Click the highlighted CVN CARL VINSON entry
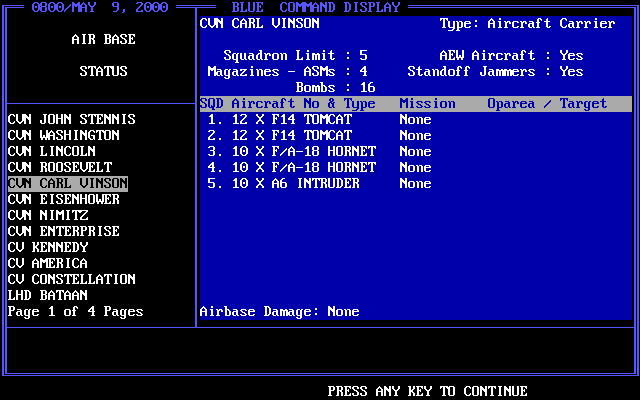640x400 pixels. tap(68, 183)
